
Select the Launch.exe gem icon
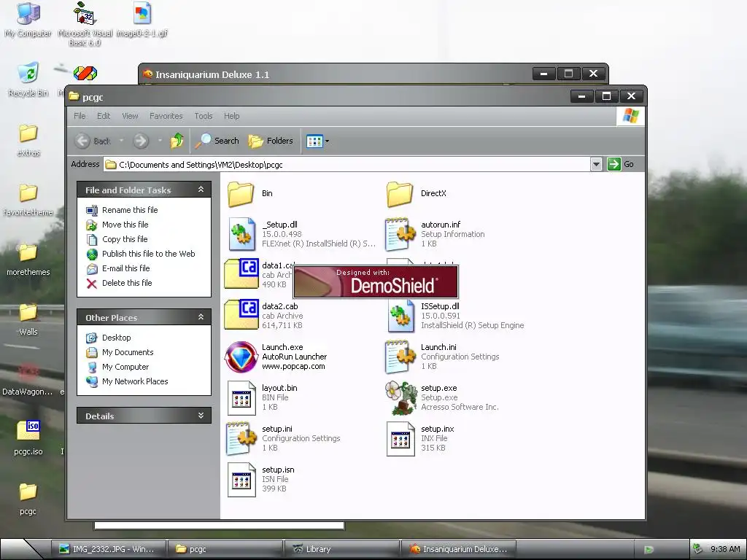click(x=241, y=357)
